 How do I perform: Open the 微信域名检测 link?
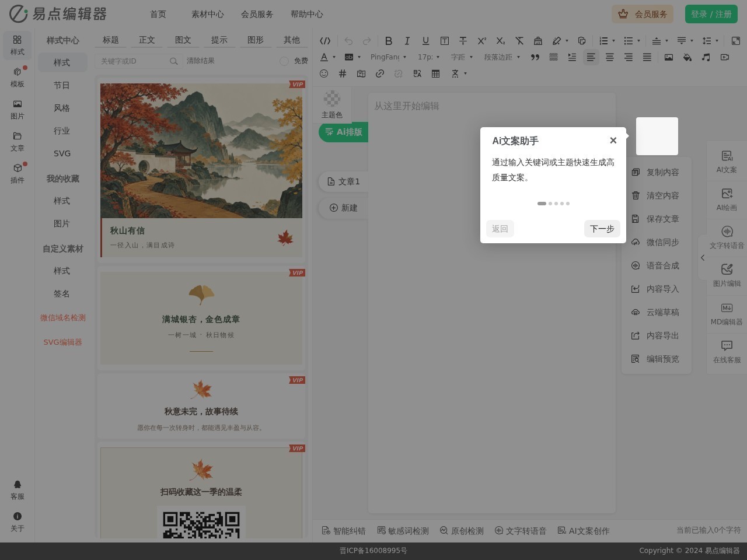(x=63, y=318)
